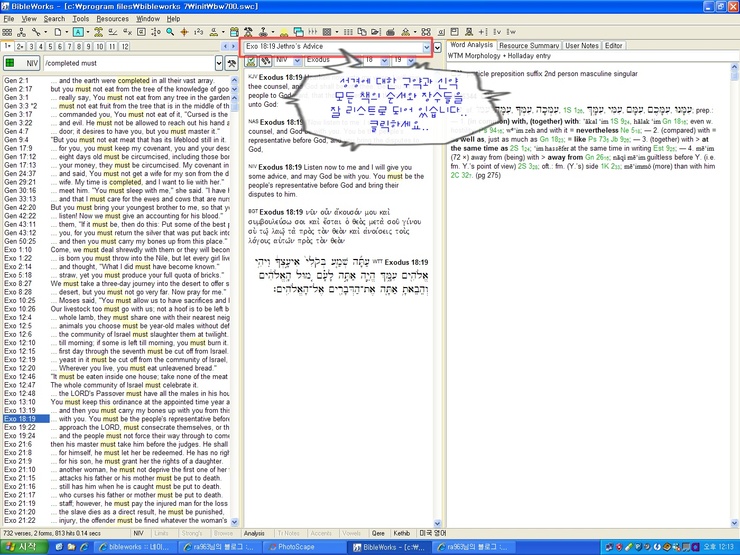Open the black arrow dropdown beside outline box
This screenshot has width=740, height=555.
click(437, 47)
